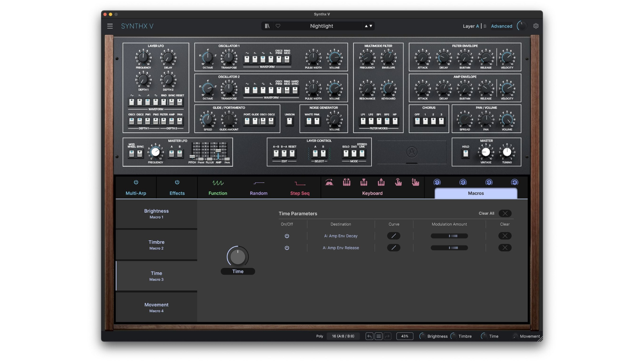
Task: Click the Clear All X button
Action: tap(505, 214)
